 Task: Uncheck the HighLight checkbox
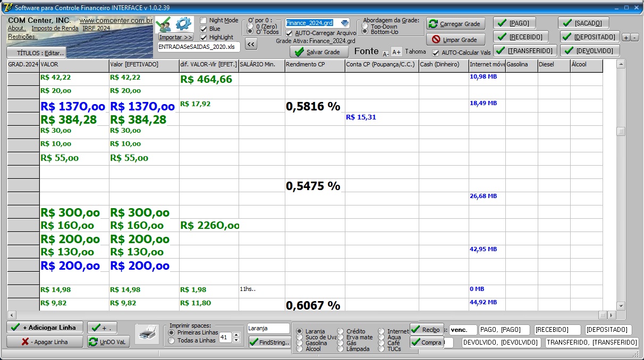point(204,38)
